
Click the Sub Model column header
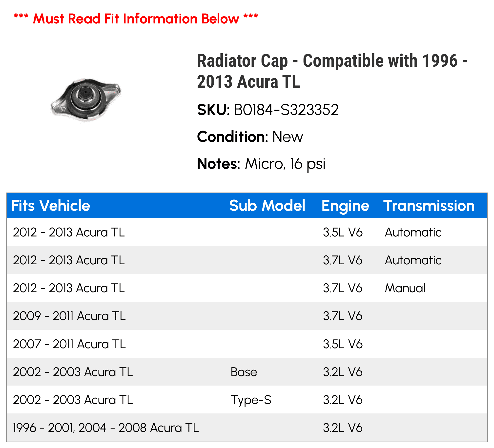267,206
